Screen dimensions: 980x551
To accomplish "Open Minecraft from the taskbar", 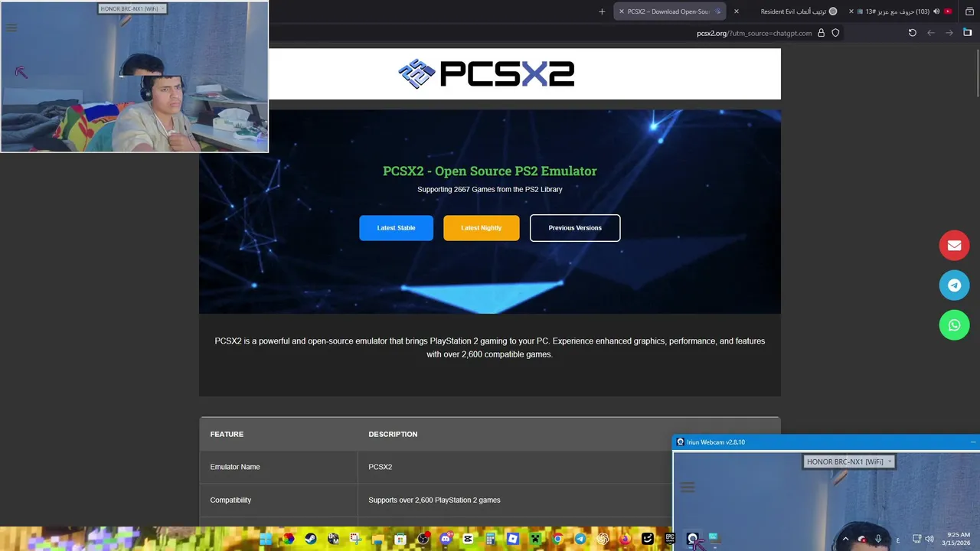I will [x=535, y=540].
